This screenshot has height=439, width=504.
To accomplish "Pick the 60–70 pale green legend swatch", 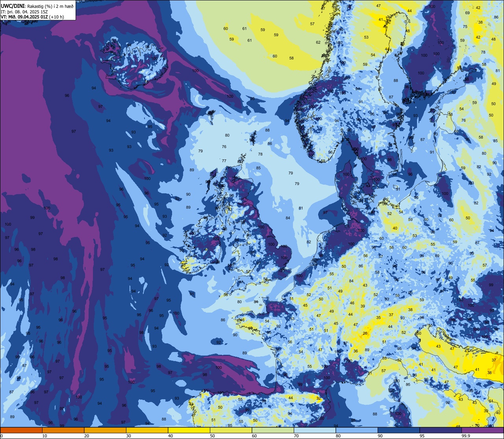I will [x=273, y=430].
